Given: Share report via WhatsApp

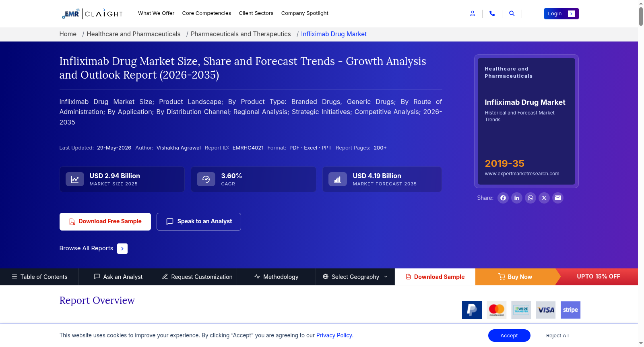Looking at the screenshot, I should click(530, 198).
